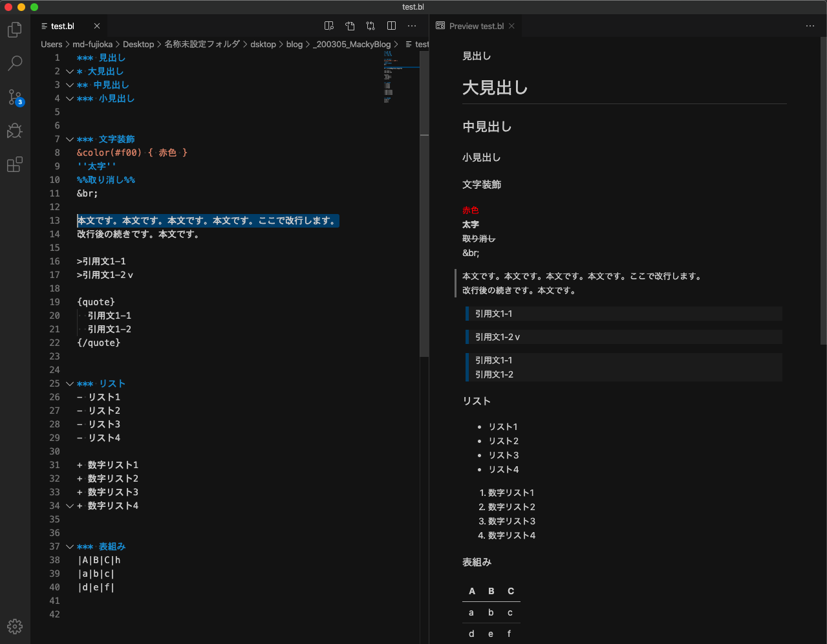
Task: Open More Actions menu in preview pane
Action: click(810, 26)
